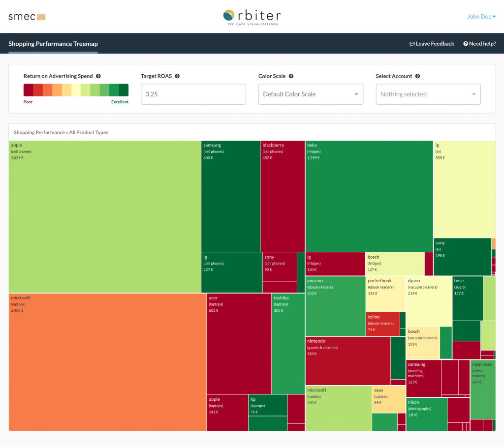Select the dyson vacuum cleaners tile
The width and height of the screenshot is (504, 447).
(429, 301)
